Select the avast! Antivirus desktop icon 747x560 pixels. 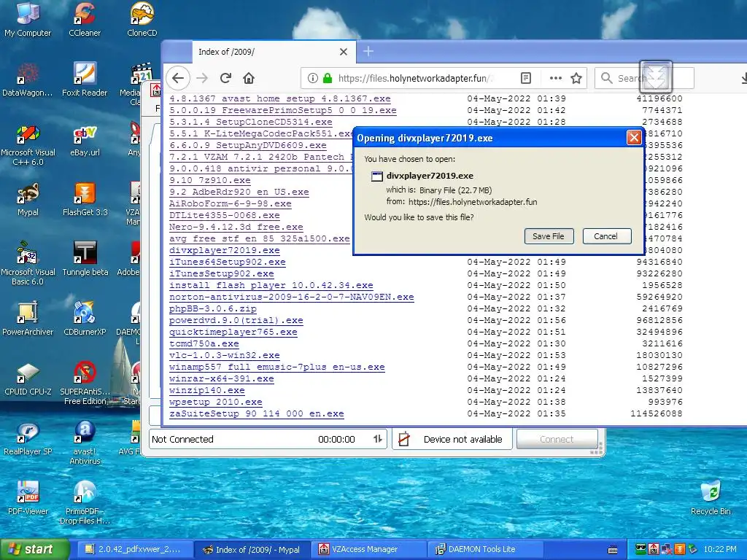tap(85, 443)
